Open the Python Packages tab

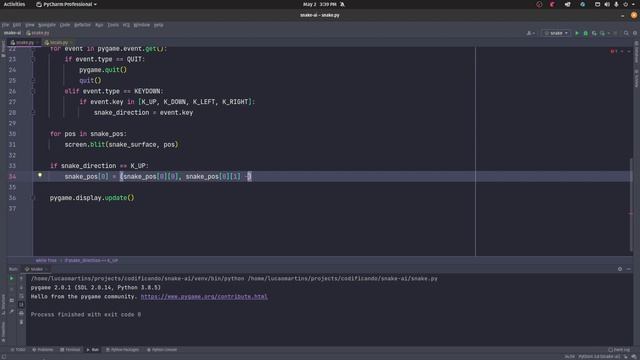tap(122, 350)
